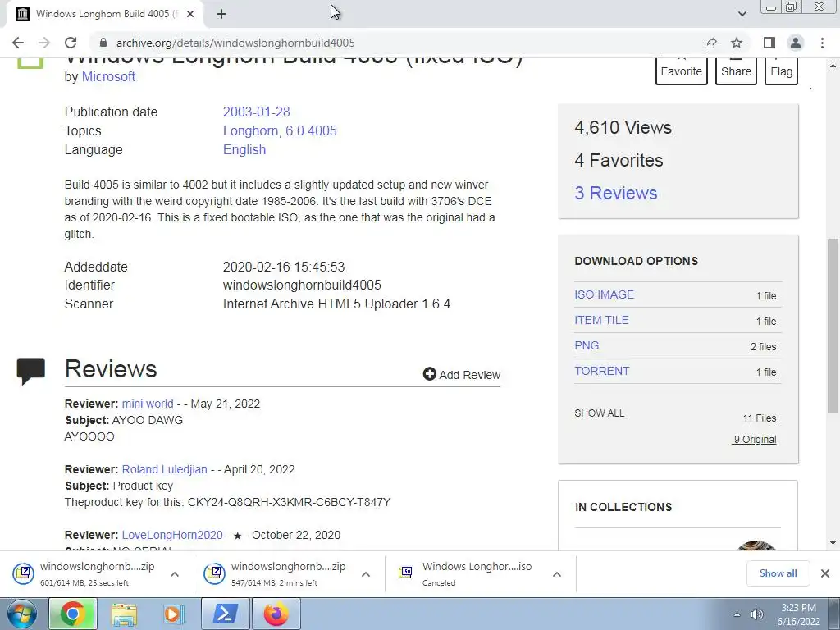Click the Share button on the page
This screenshot has width=840, height=630.
click(x=736, y=71)
